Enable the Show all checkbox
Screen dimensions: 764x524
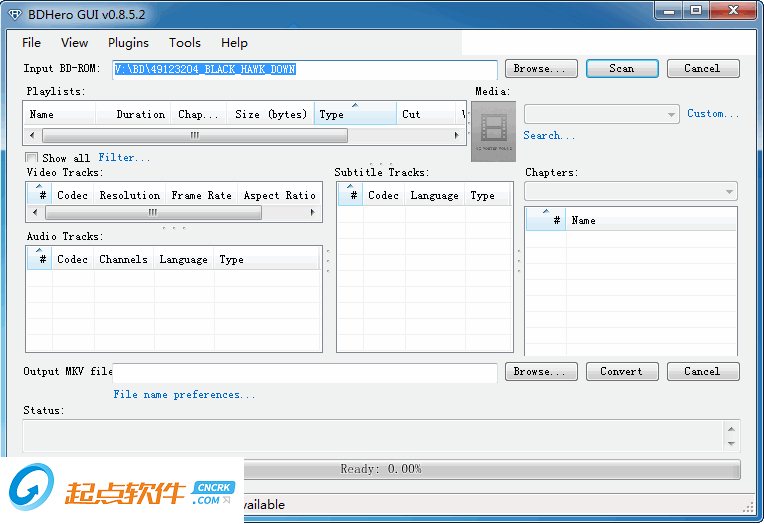tap(33, 158)
